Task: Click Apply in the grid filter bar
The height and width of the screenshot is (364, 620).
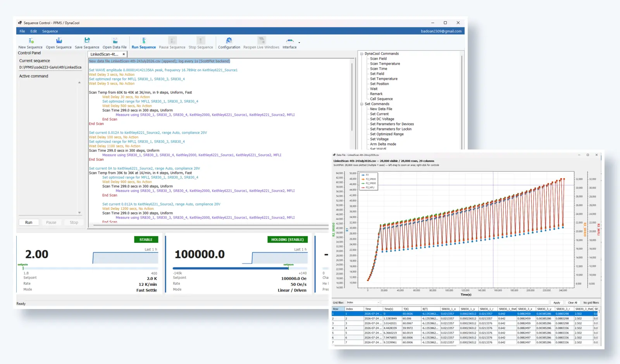Action: 557,303
